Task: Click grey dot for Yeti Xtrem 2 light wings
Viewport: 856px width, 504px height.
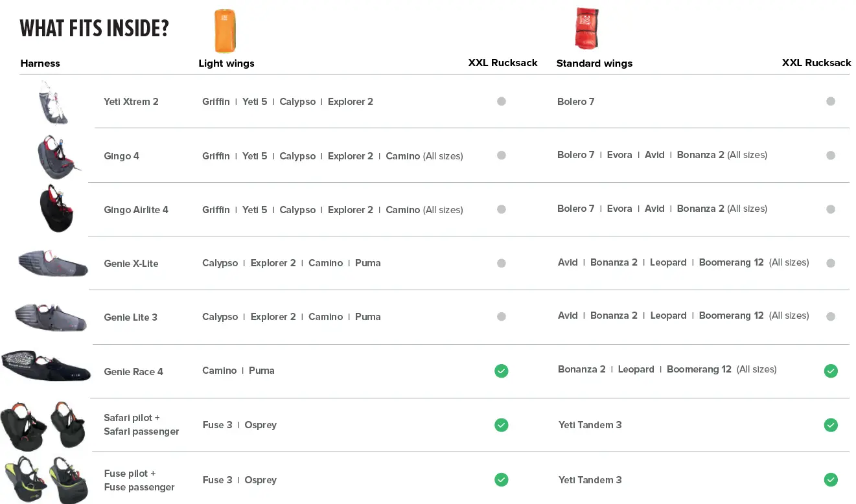Action: click(x=501, y=101)
